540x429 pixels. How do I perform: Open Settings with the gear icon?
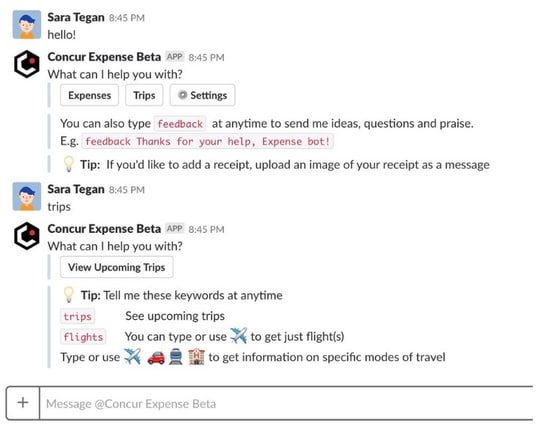coord(202,95)
